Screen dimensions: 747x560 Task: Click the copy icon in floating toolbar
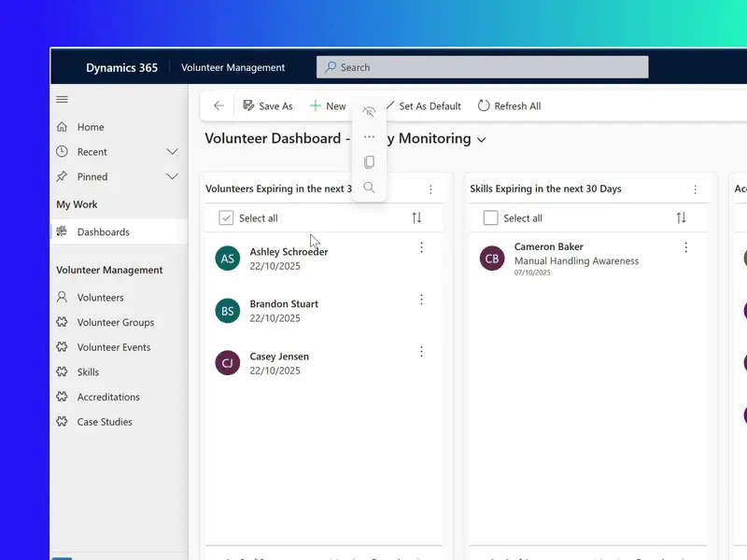click(x=369, y=162)
